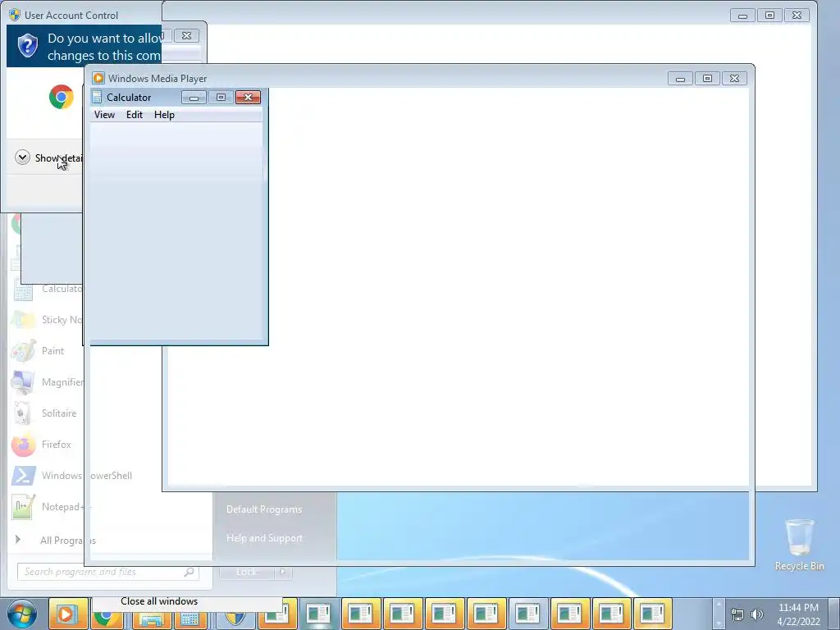Launch Sticky Notes from the Start menu
Screen dimensions: 840x630
(x=47, y=320)
